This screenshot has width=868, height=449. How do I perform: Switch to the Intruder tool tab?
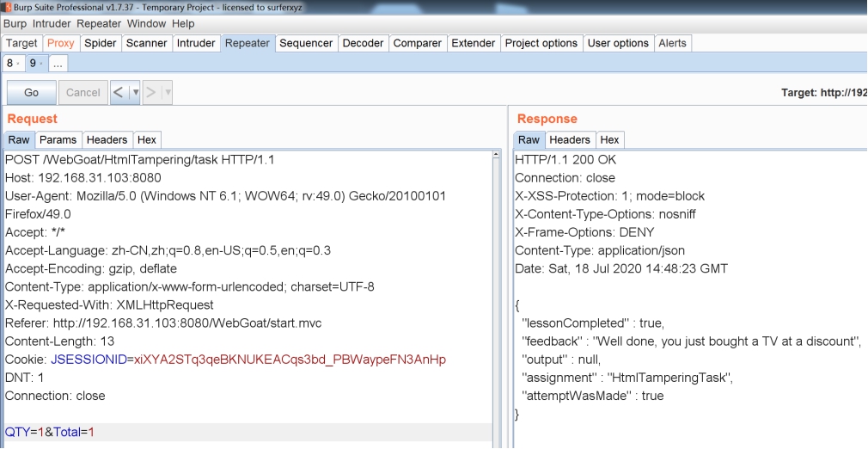coord(196,43)
